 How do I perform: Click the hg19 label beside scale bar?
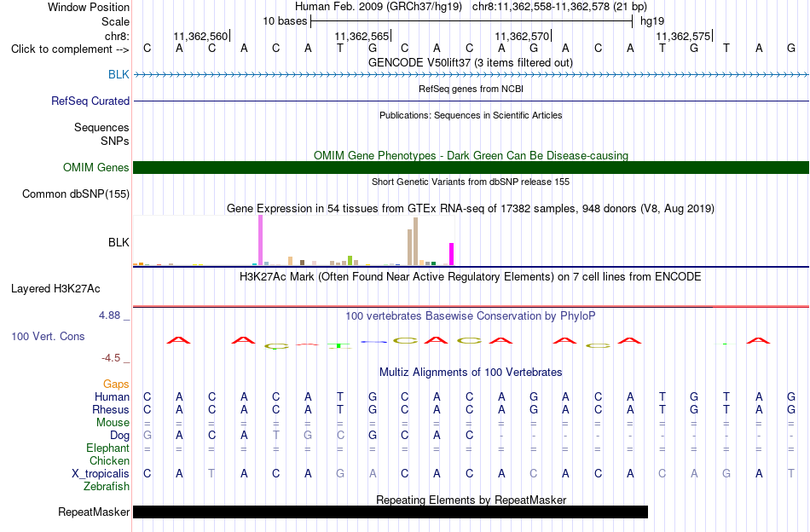652,21
